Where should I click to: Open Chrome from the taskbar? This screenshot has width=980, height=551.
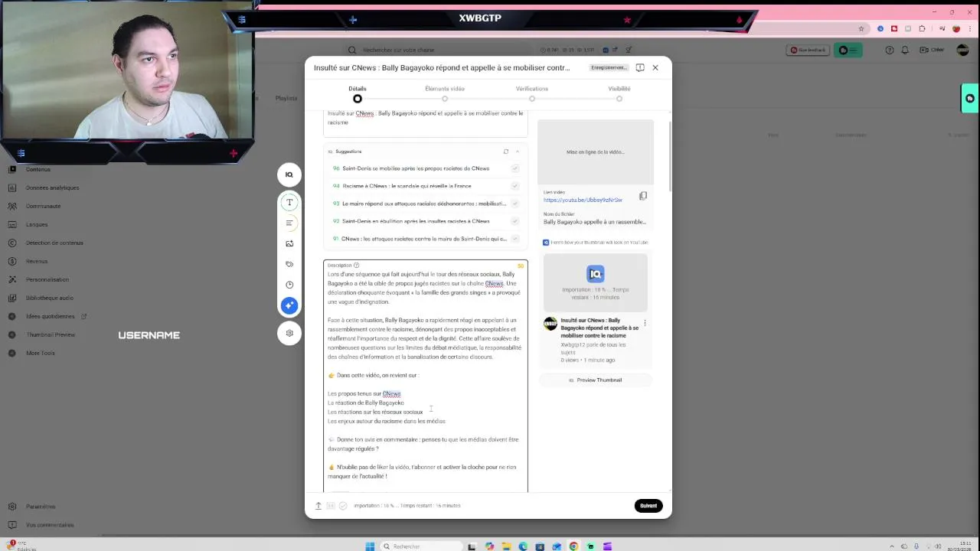pyautogui.click(x=573, y=546)
